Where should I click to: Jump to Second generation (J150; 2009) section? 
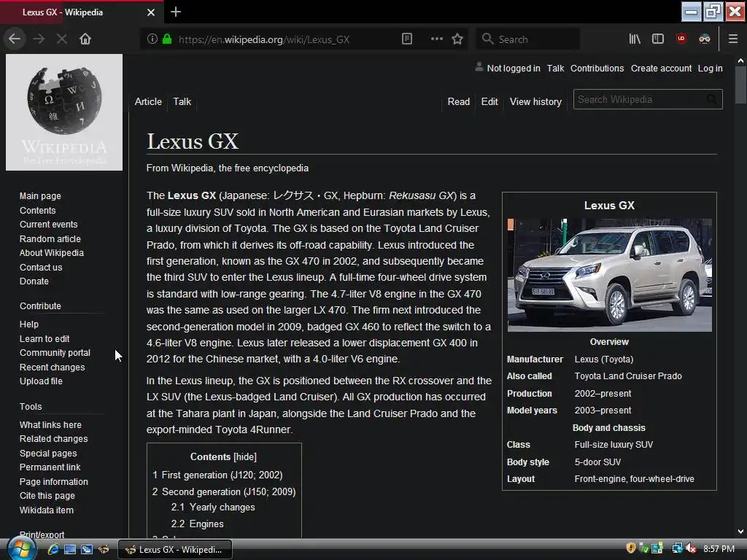[x=224, y=491]
